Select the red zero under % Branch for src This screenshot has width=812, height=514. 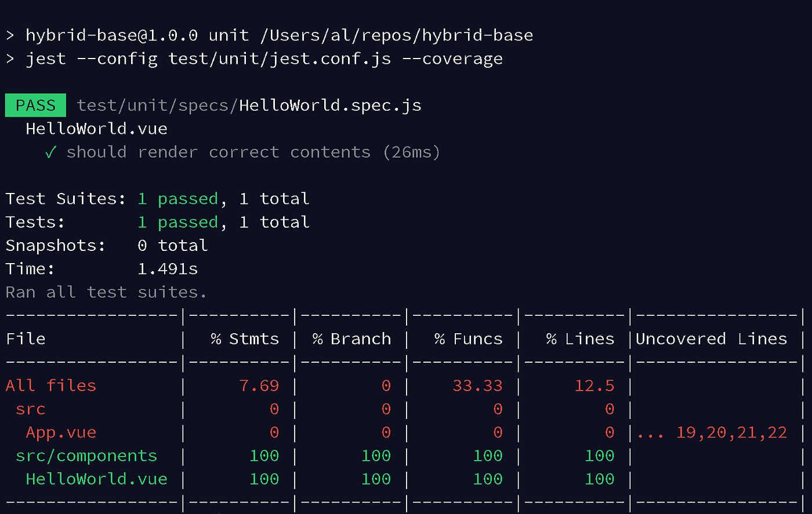386,409
